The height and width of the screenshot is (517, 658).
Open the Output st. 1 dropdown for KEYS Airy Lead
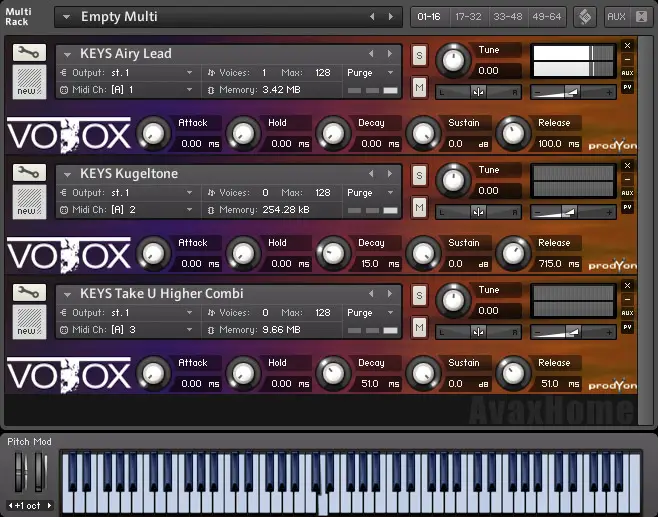click(x=189, y=73)
